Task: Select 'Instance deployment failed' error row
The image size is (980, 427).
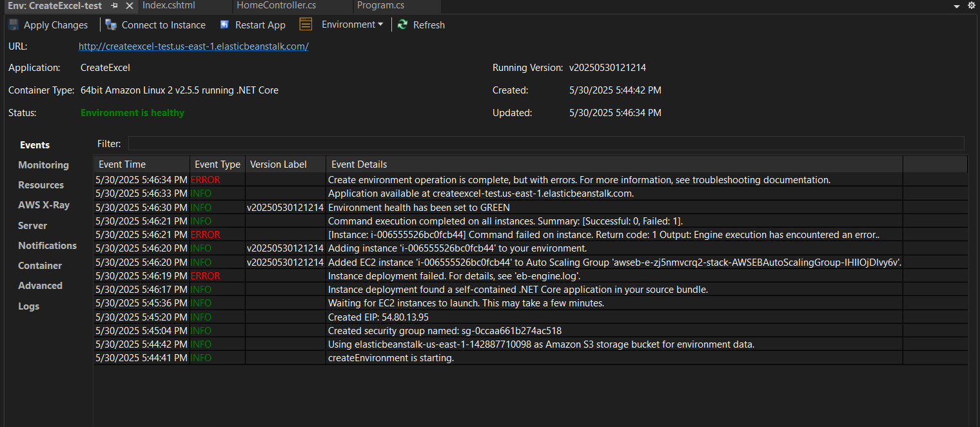Action: pyautogui.click(x=531, y=276)
